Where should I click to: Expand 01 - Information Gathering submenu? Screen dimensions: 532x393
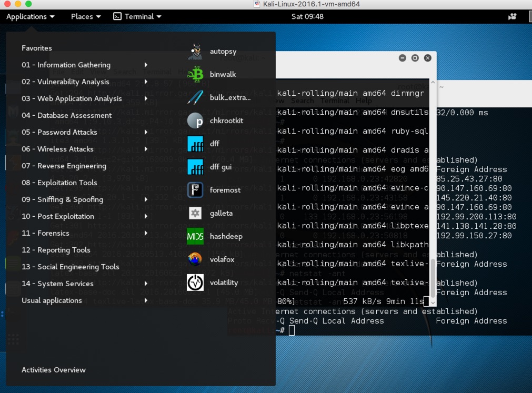[x=146, y=65]
